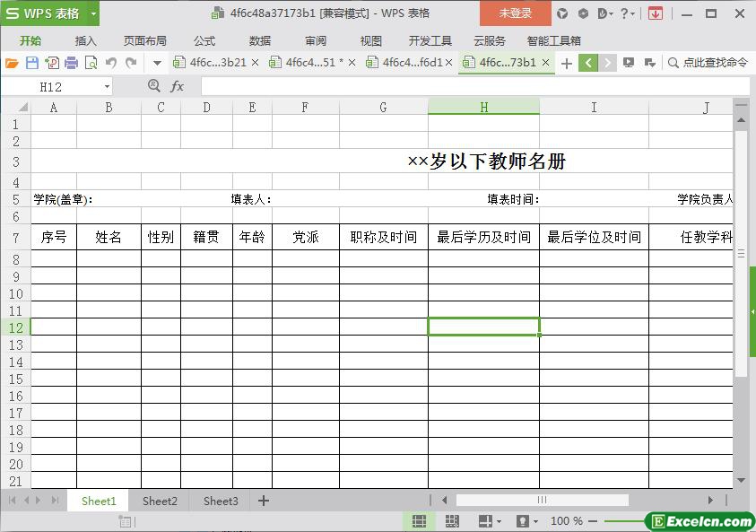This screenshot has width=756, height=532.
Task: Click the 序号 header cell
Action: pos(54,237)
